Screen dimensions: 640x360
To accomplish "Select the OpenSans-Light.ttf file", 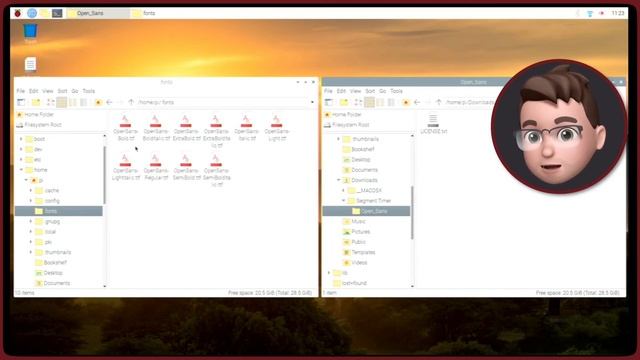I will 276,128.
